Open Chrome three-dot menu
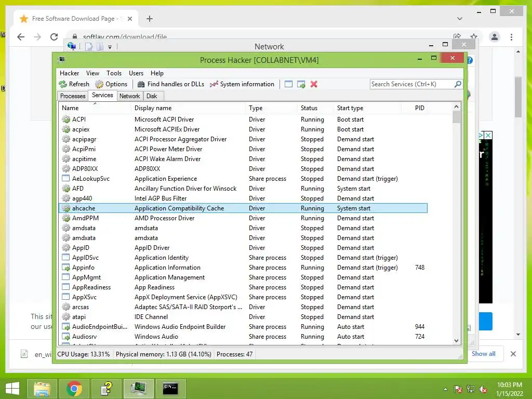Image resolution: width=532 pixels, height=399 pixels. click(x=511, y=37)
